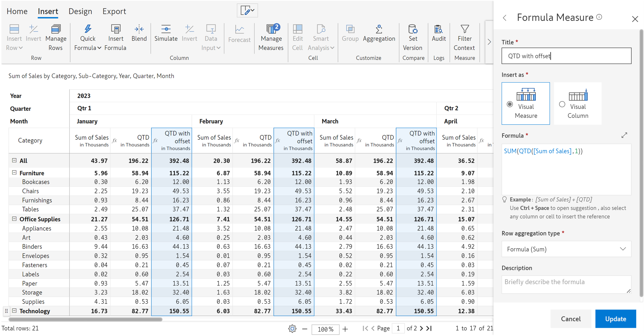The height and width of the screenshot is (336, 644).
Task: Click the horizontal scrollbar below the table
Action: (x=85, y=319)
